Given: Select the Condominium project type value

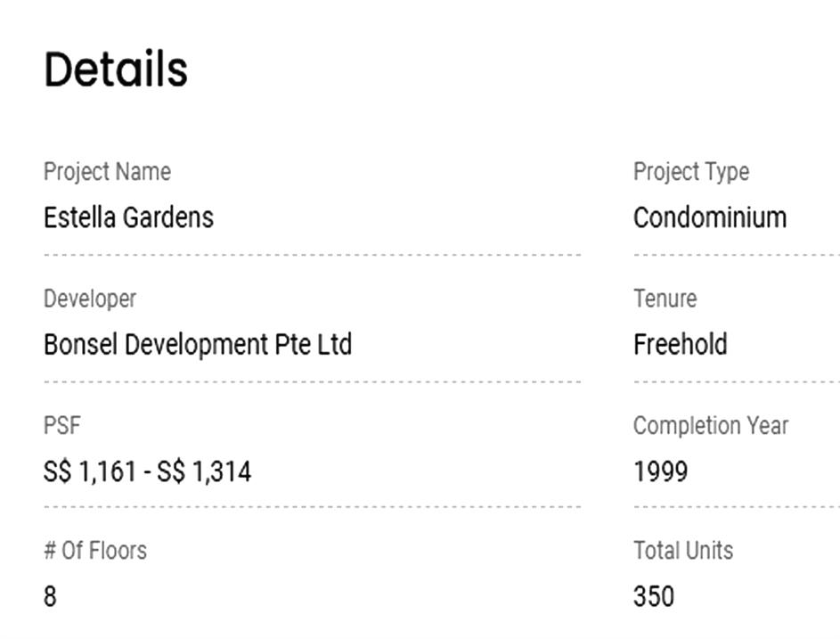Looking at the screenshot, I should click(709, 217).
